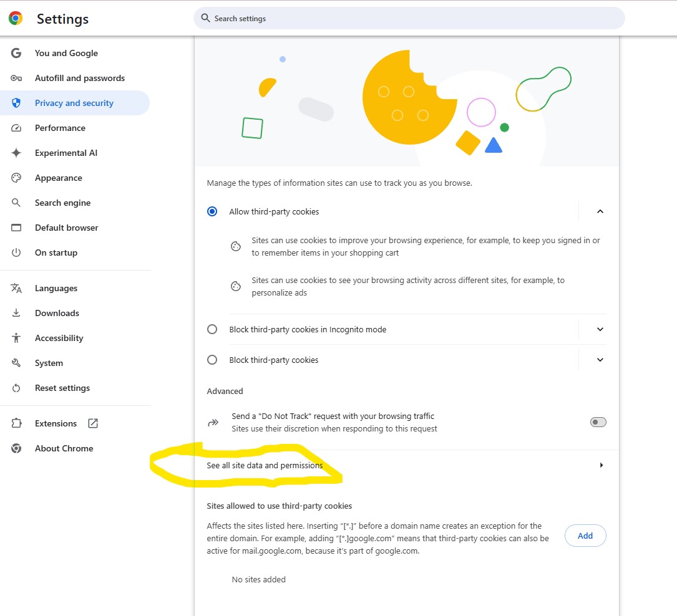Click "Sites allowed to use third-party cookies" heading

coord(280,506)
